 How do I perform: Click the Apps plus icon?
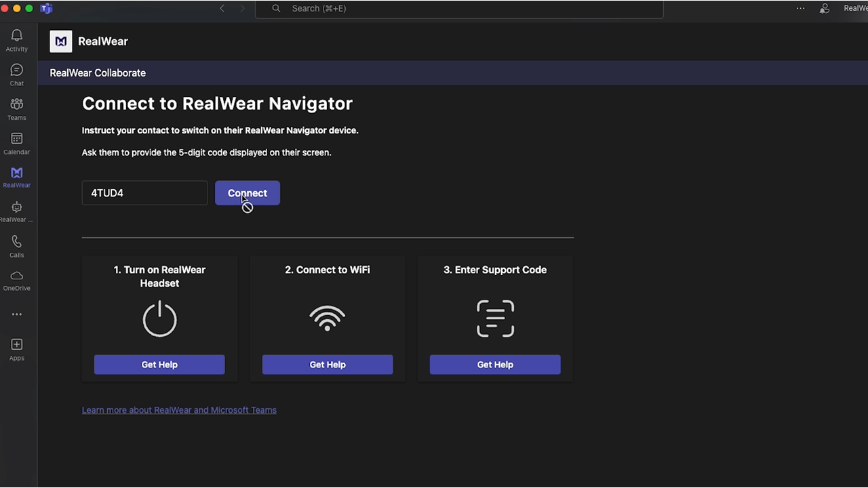pyautogui.click(x=17, y=349)
